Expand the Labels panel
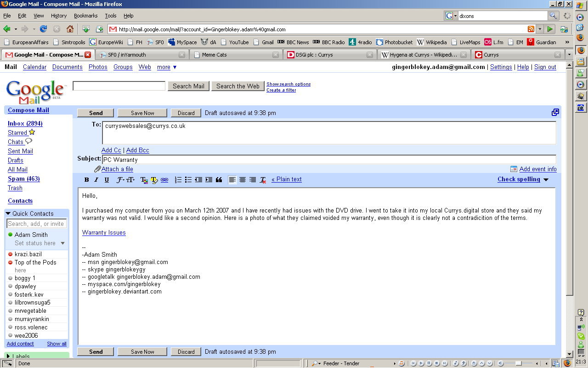Screen dimensions: 588x368 [8, 356]
